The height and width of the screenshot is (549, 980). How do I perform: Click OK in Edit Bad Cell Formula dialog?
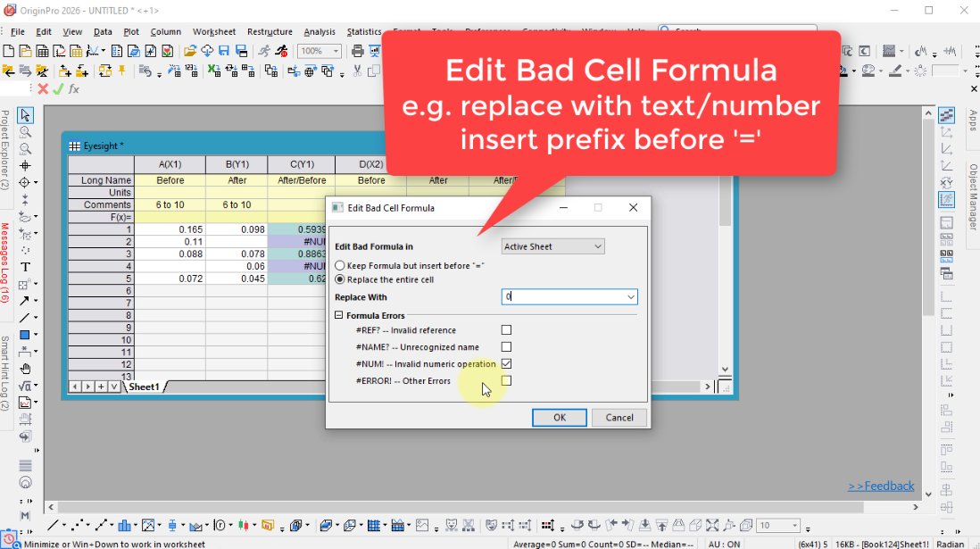click(560, 417)
